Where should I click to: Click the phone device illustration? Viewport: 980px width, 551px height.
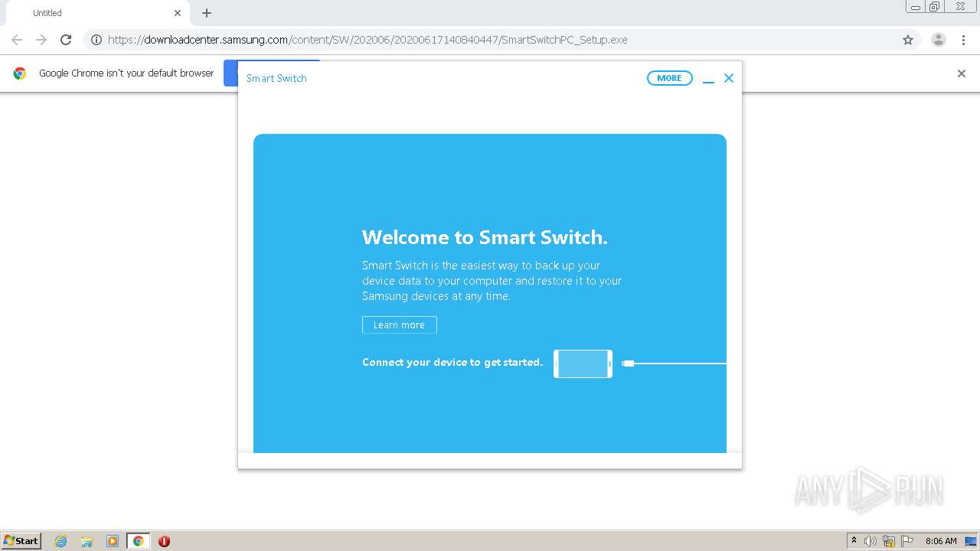click(583, 364)
